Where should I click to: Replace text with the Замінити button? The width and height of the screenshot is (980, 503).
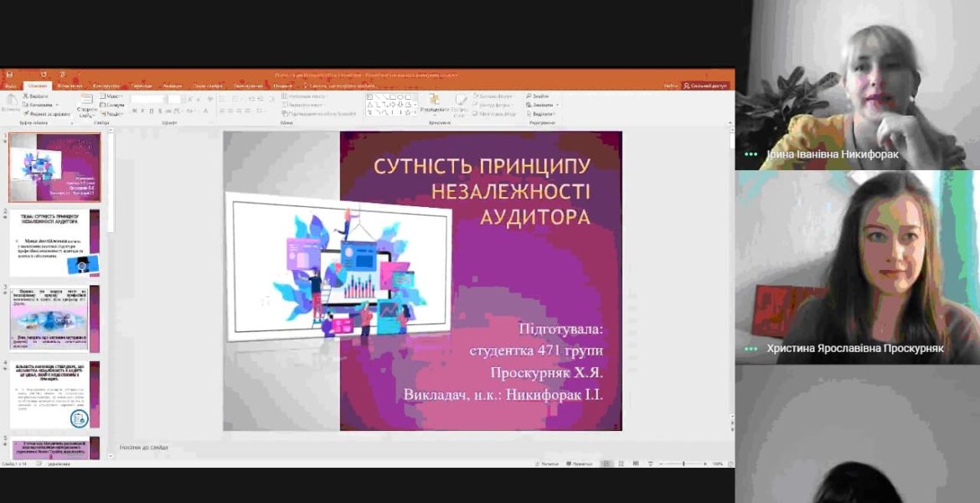coord(540,105)
